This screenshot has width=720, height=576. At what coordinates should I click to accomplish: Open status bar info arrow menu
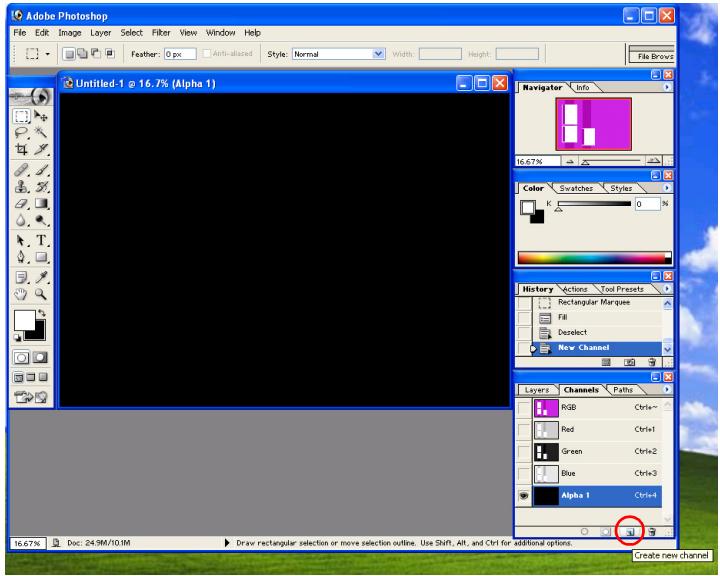click(x=227, y=543)
